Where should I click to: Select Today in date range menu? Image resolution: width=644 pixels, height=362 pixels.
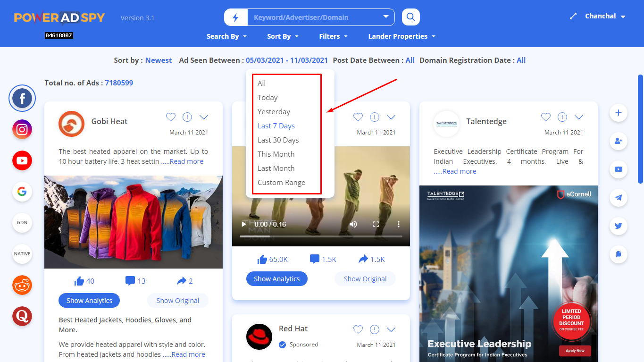tap(268, 98)
